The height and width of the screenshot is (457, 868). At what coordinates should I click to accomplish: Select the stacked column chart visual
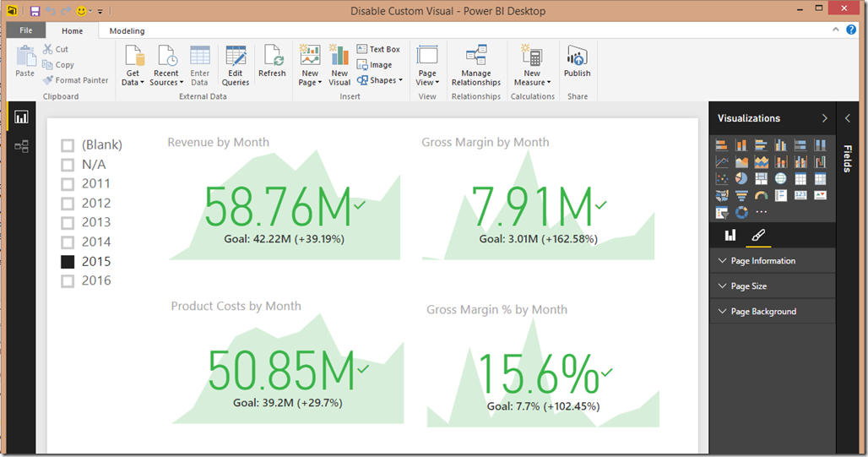(x=741, y=145)
